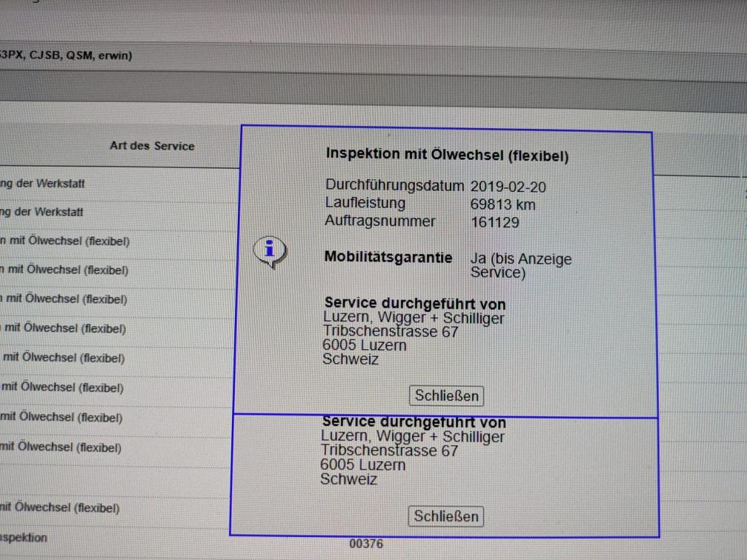Click the mileage value 69813 km
The height and width of the screenshot is (560, 747).
pyautogui.click(x=502, y=204)
